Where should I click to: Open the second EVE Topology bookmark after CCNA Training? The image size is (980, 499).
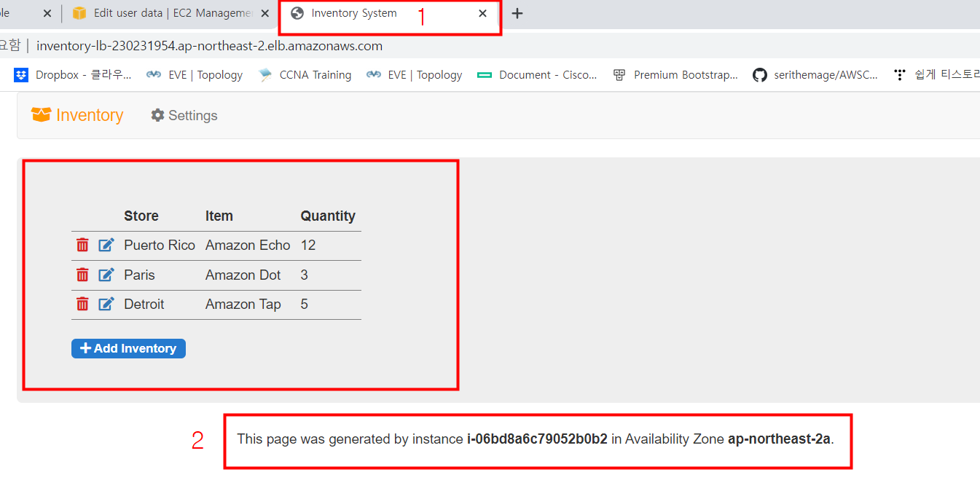click(x=415, y=74)
